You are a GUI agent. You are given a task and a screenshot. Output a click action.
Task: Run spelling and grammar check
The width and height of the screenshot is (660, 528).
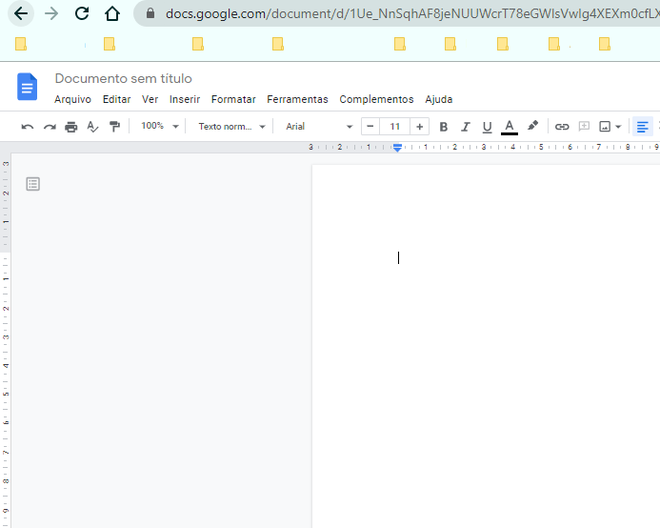(93, 127)
